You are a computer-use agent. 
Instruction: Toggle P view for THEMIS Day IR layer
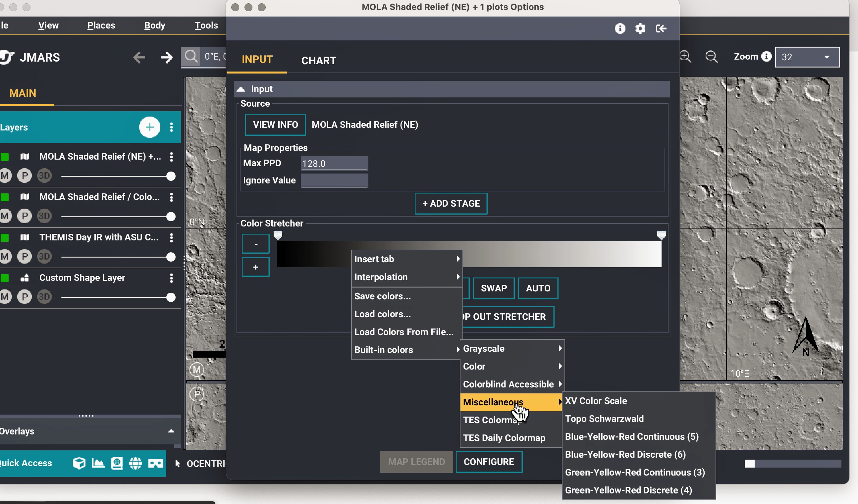[x=25, y=257]
